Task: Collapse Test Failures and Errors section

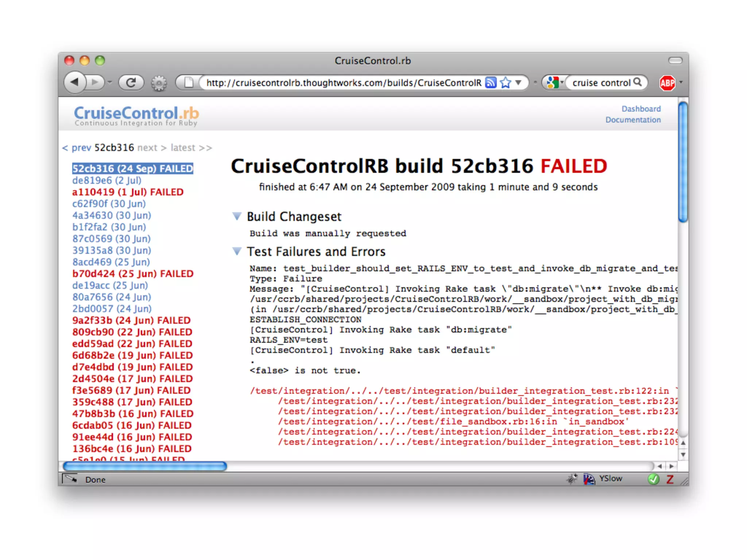Action: [x=237, y=252]
